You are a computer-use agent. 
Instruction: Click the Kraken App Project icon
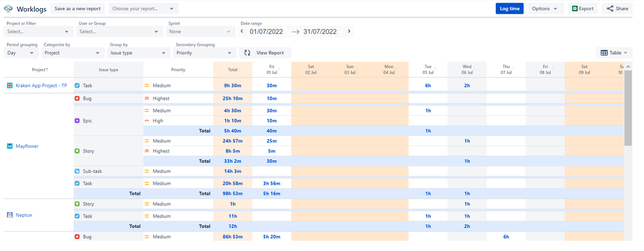click(x=10, y=86)
